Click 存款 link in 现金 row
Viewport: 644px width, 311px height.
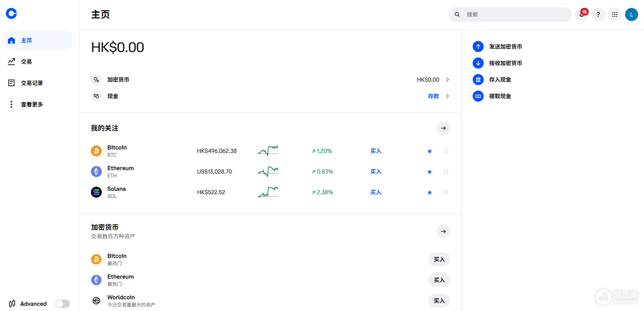point(433,96)
